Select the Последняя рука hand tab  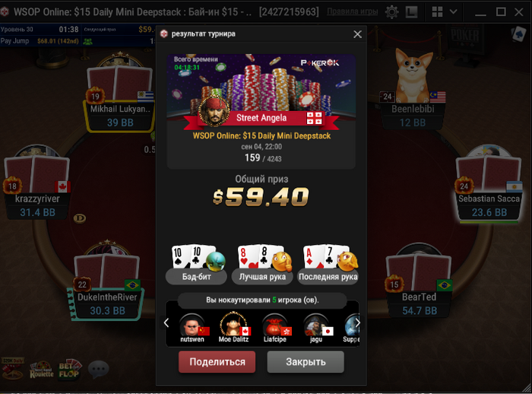tap(328, 277)
